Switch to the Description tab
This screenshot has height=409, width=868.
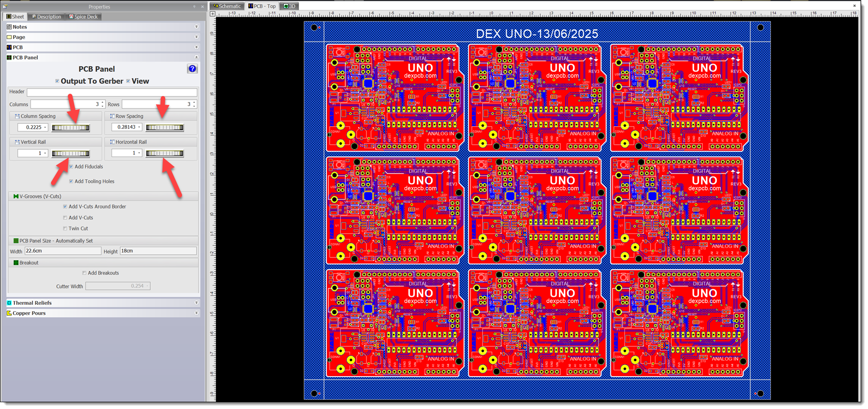pyautogui.click(x=46, y=17)
